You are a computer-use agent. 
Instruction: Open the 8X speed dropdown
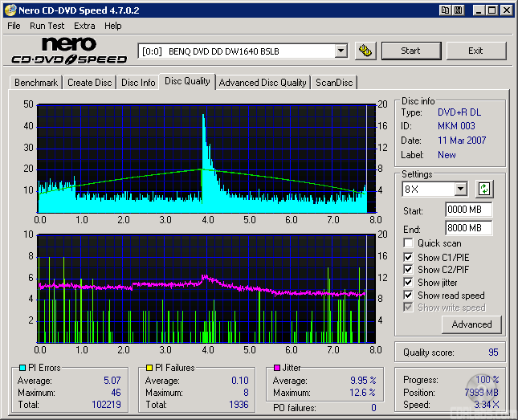click(x=460, y=190)
